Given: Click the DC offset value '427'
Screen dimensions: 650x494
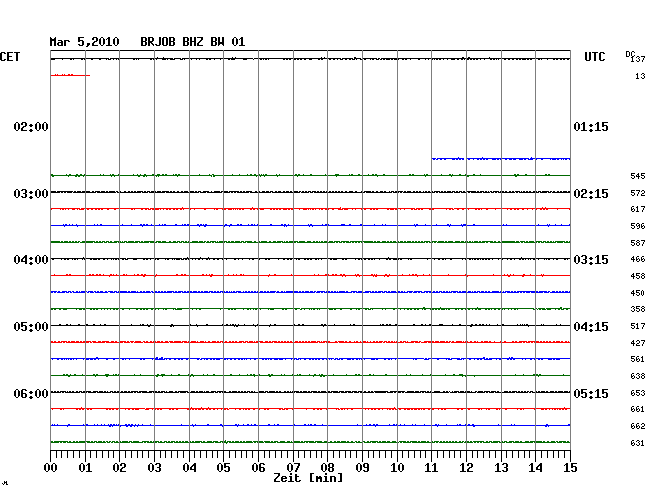Looking at the screenshot, I should (638, 343).
